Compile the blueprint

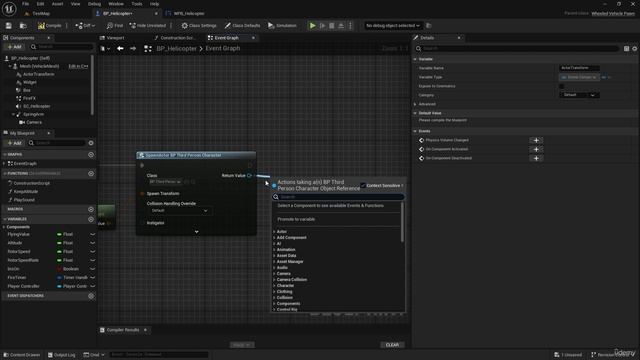click(x=50, y=26)
